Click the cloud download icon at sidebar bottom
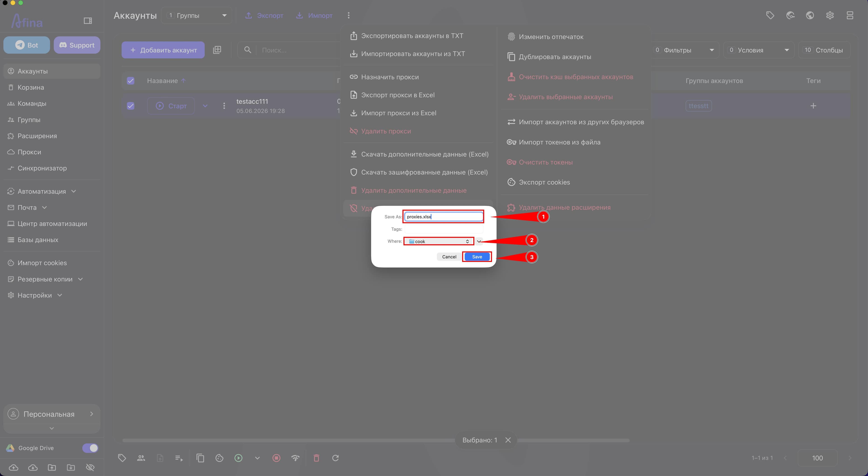The height and width of the screenshot is (476, 868). pyautogui.click(x=33, y=467)
